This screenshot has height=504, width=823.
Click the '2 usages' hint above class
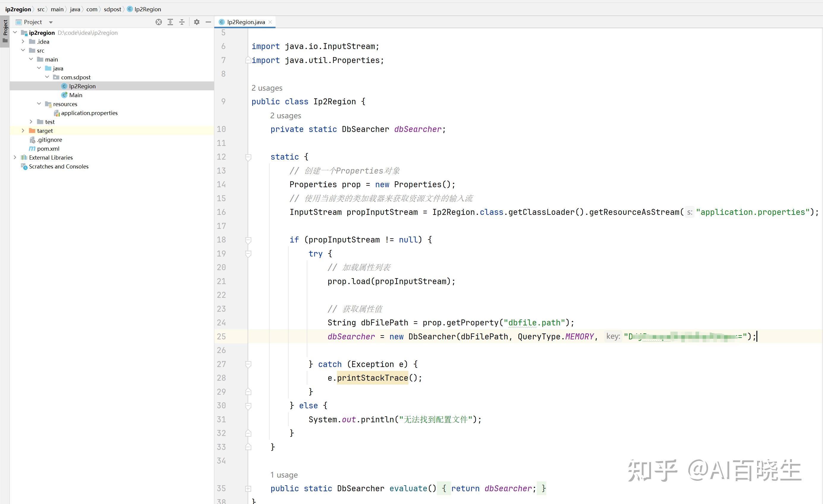[267, 88]
